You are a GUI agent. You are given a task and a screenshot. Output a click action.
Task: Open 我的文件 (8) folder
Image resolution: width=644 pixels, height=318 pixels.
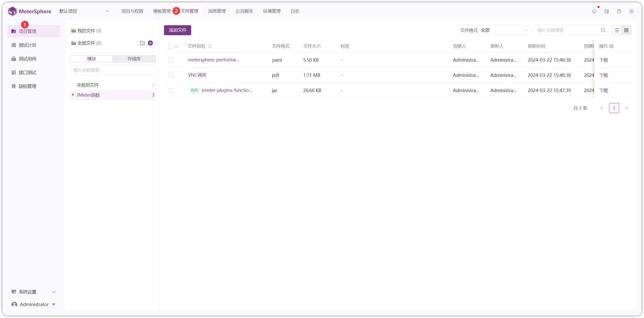[87, 31]
